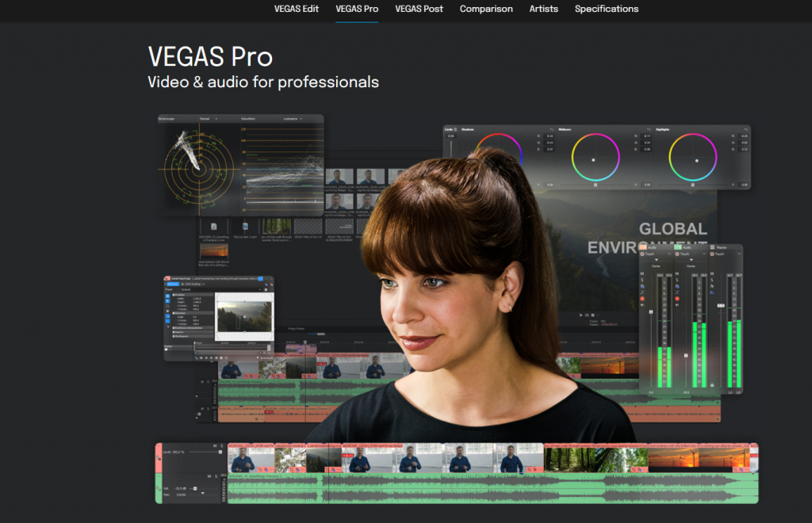Open the Preset dropdown in Event Pan/Crop

tap(221, 289)
